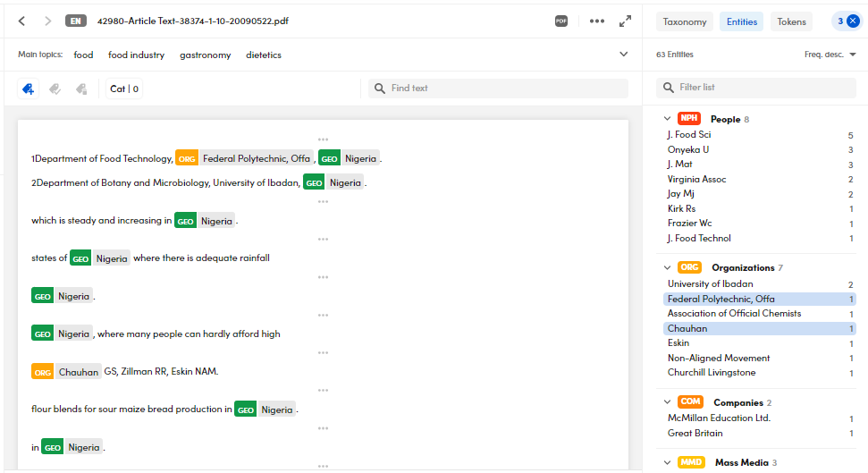868x473 pixels.
Task: Switch to the Taxonomy tab
Action: pos(685,21)
